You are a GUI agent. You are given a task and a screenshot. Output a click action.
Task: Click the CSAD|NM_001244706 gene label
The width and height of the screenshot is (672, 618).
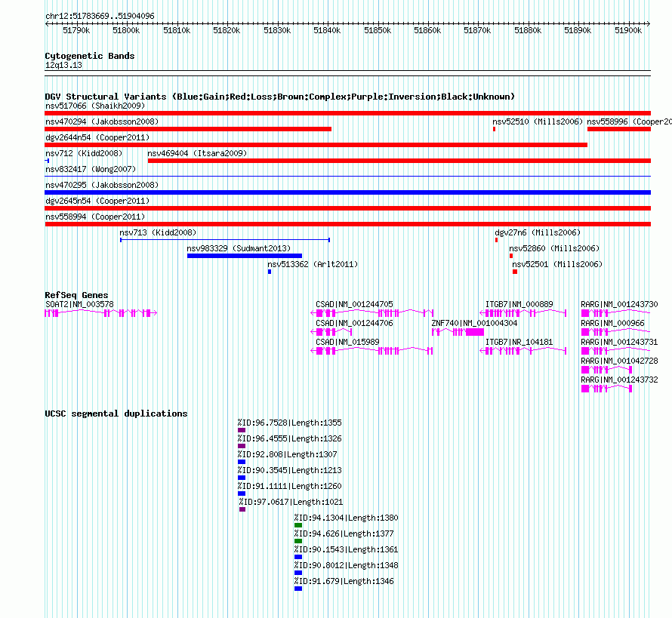[354, 323]
